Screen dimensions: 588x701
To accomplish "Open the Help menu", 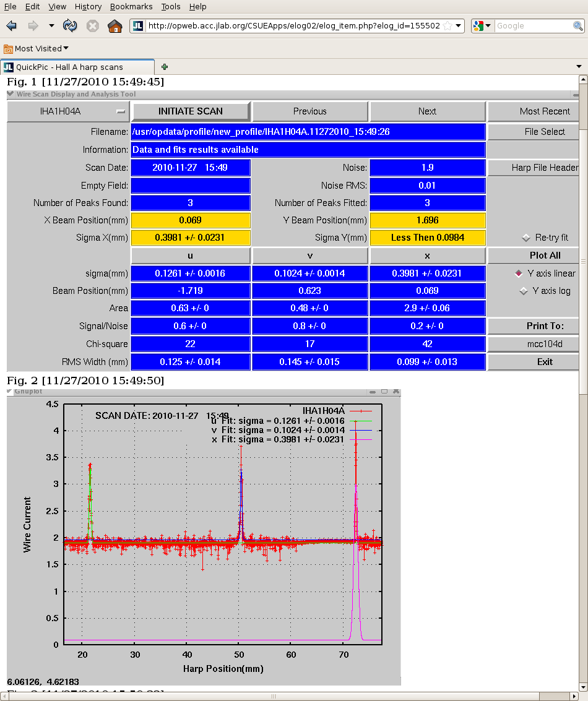I will click(x=197, y=7).
